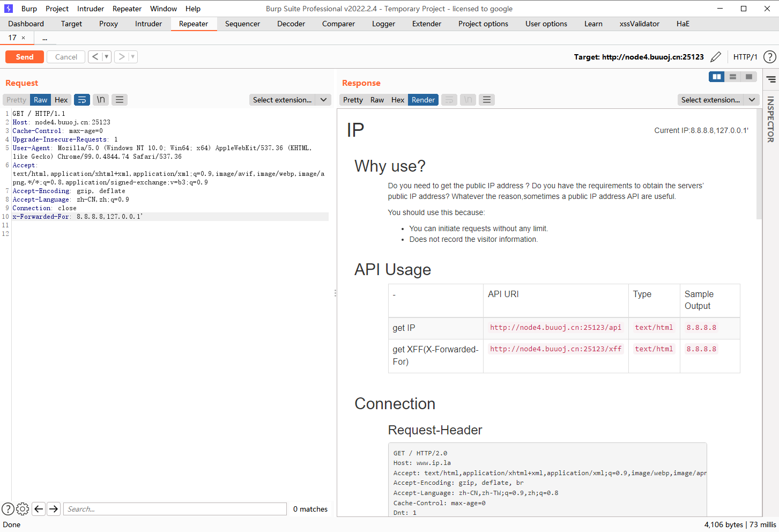Click the node4.buuoj.cn:25123/api link
The height and width of the screenshot is (532, 779).
pyautogui.click(x=555, y=328)
